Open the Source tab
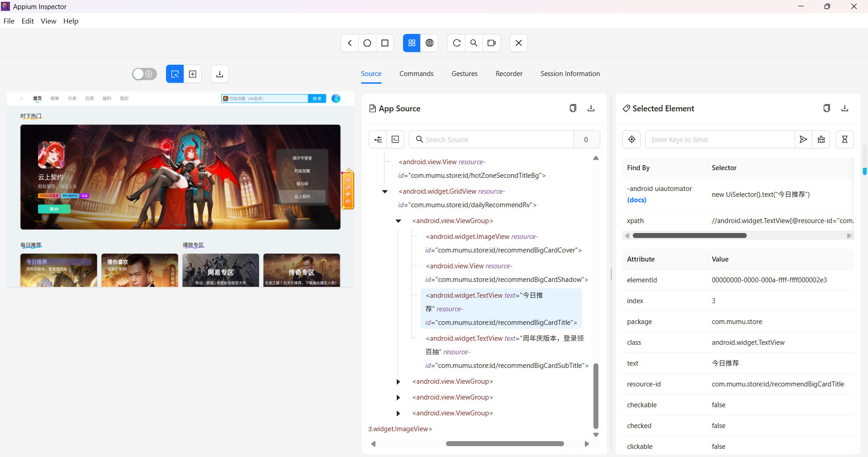 pos(371,74)
